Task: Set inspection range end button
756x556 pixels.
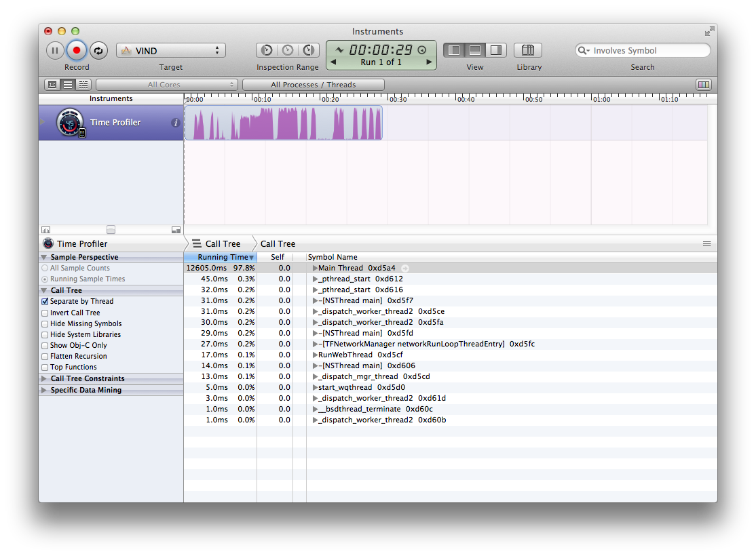Action: pyautogui.click(x=309, y=50)
